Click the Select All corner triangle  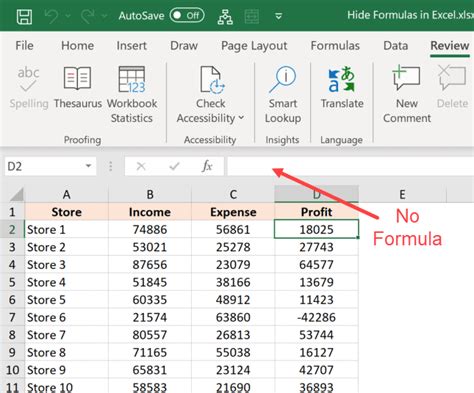tap(17, 194)
